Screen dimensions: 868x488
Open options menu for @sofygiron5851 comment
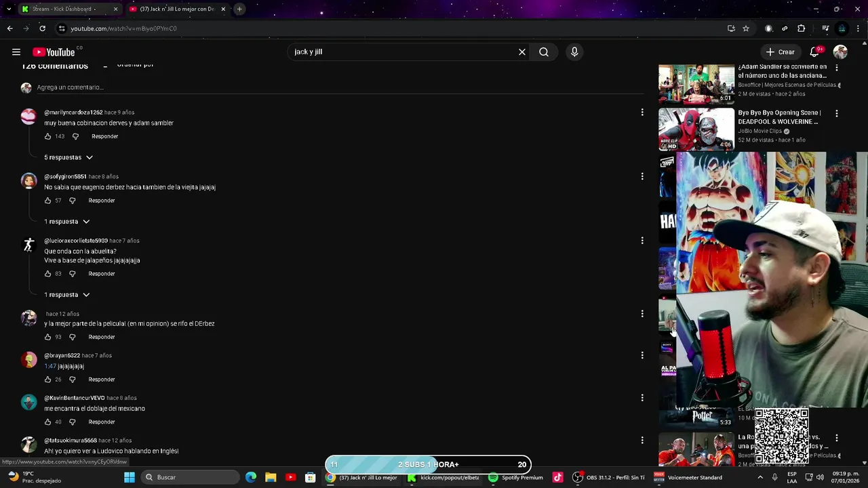(x=642, y=176)
